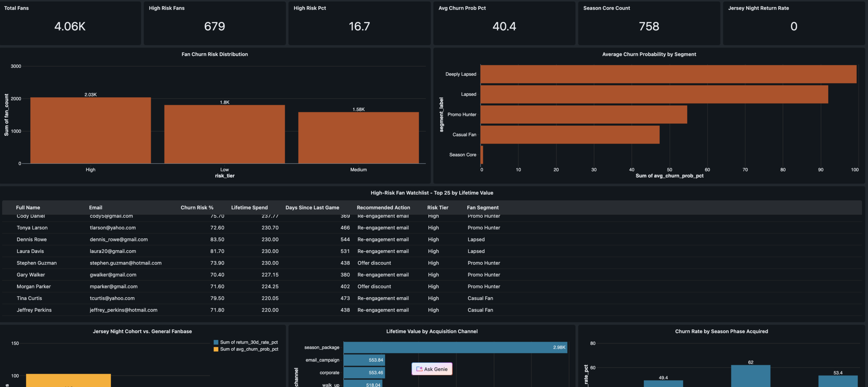Image resolution: width=868 pixels, height=387 pixels.
Task: Click email tlarson@yahoo.com
Action: (113, 228)
